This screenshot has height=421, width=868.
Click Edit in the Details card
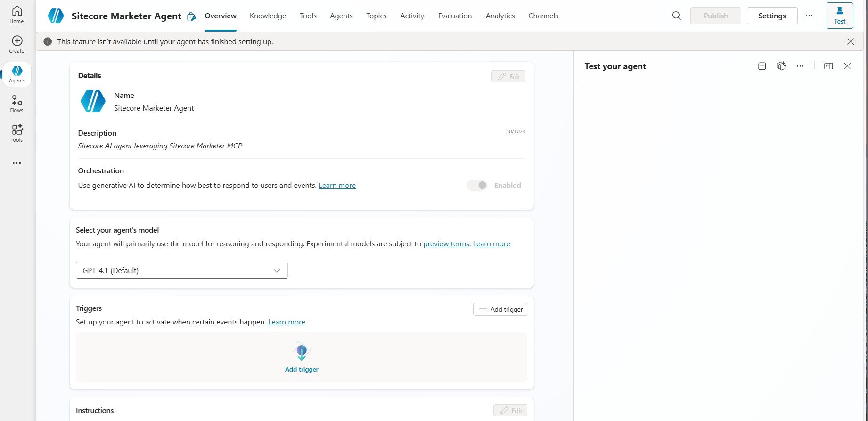508,76
